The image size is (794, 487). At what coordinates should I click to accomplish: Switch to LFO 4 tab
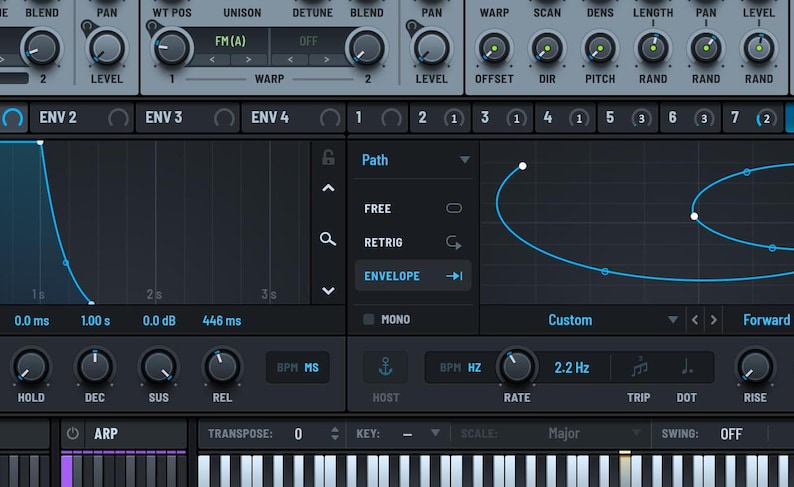click(565, 118)
